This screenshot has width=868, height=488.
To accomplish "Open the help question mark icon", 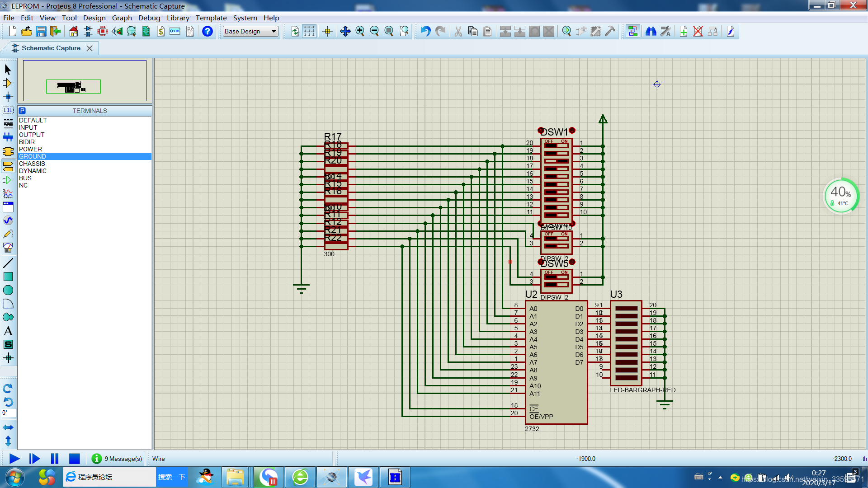I will (x=208, y=31).
